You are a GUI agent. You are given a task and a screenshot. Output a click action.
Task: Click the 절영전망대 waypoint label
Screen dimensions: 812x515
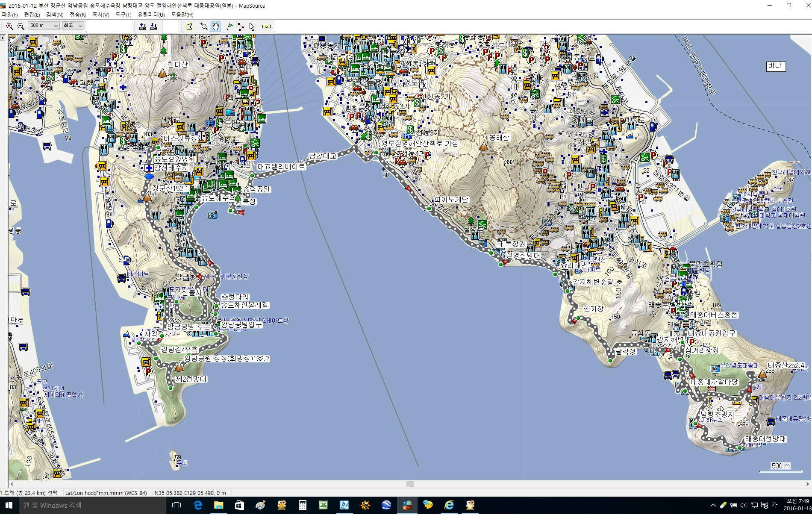coord(523,255)
